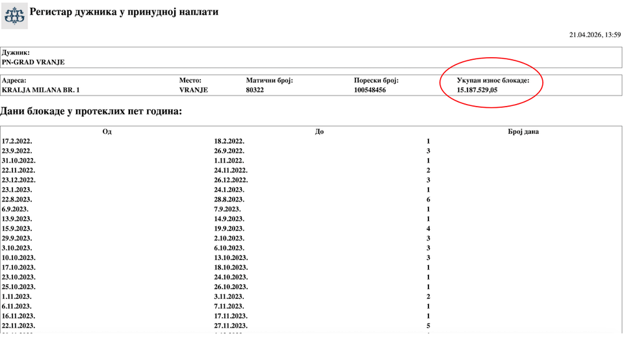Click the "Од" column header
Viewport: 624px width, 364px height.
(107, 132)
